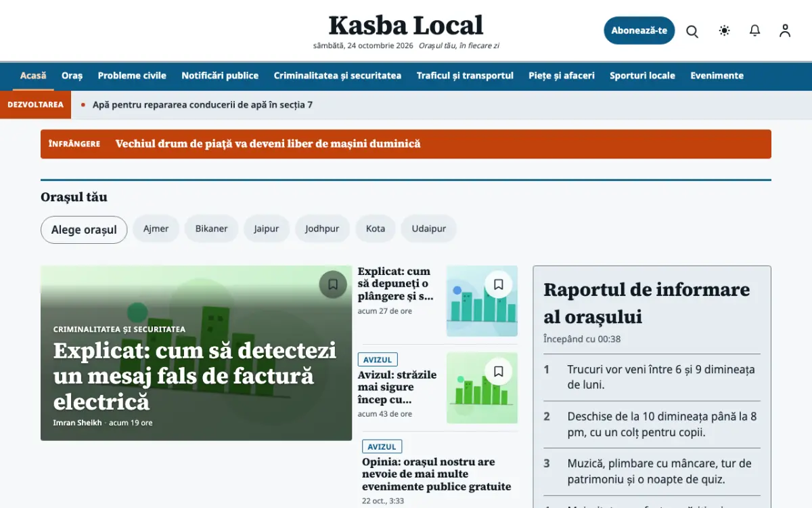Open Criminalitatea și securitatea section

pyautogui.click(x=338, y=76)
